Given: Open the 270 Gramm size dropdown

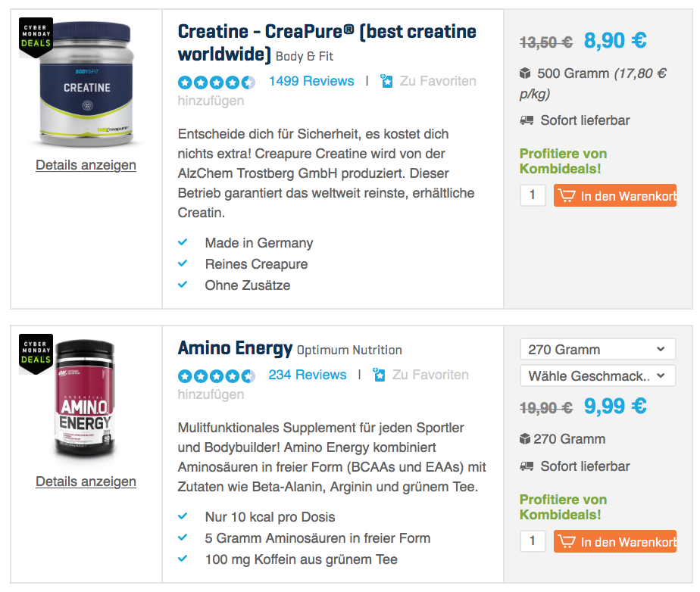Looking at the screenshot, I should coord(597,350).
